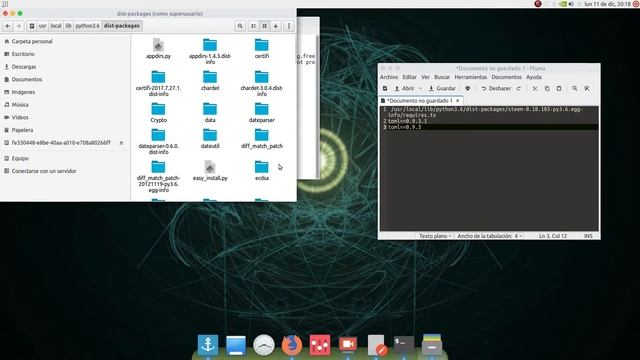Click Guardar to save the document
Viewport: 640px width, 360px height.
pyautogui.click(x=442, y=89)
